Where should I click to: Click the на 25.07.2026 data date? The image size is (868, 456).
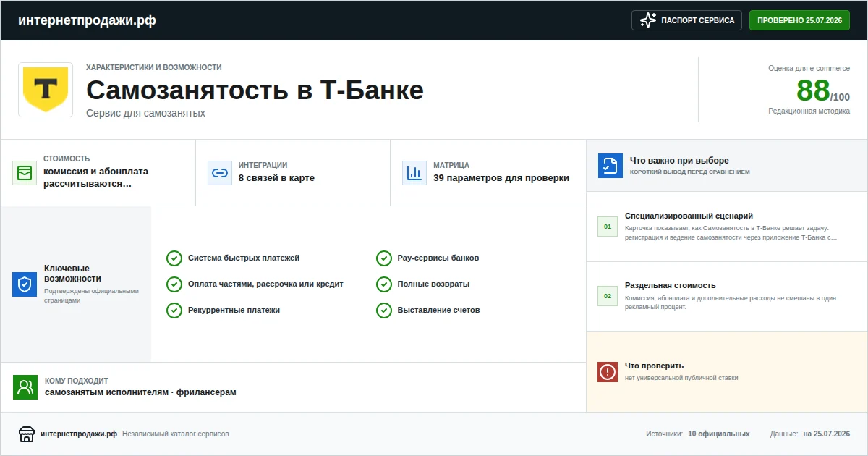(826, 434)
